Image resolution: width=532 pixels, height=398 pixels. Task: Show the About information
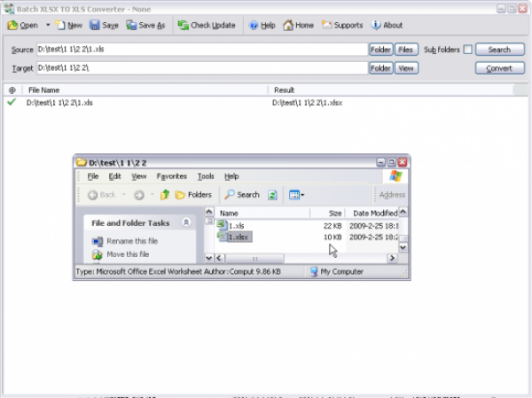pyautogui.click(x=387, y=25)
